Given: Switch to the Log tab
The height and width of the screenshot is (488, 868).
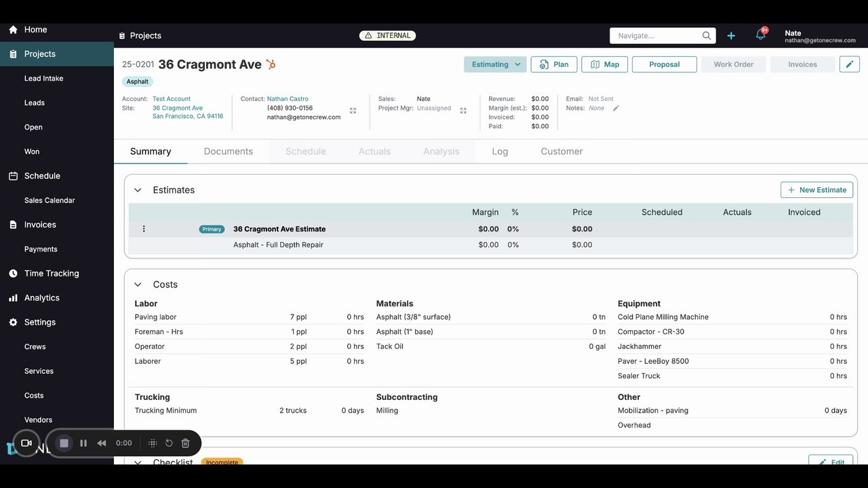Looking at the screenshot, I should (x=500, y=152).
